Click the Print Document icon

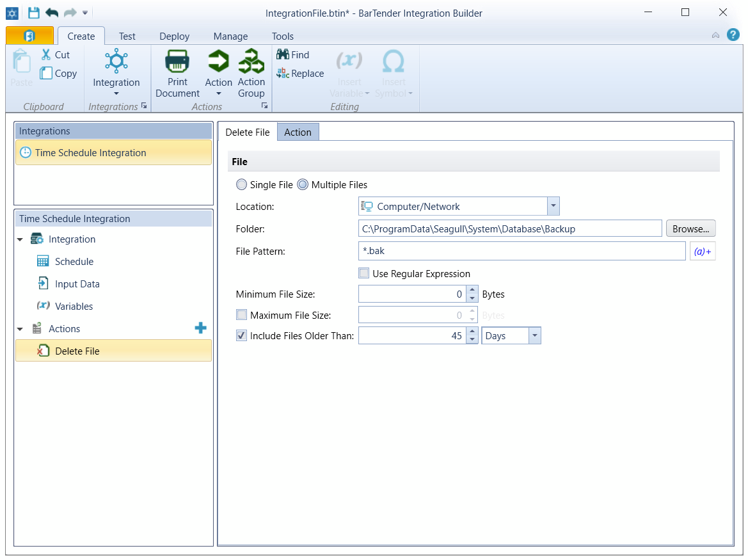click(x=177, y=61)
